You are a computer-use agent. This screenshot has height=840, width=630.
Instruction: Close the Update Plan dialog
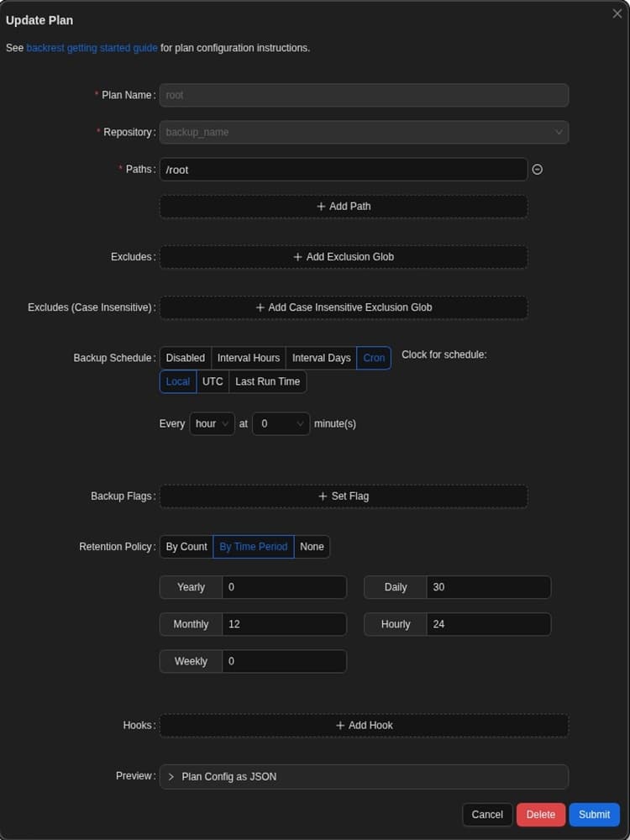(x=617, y=13)
